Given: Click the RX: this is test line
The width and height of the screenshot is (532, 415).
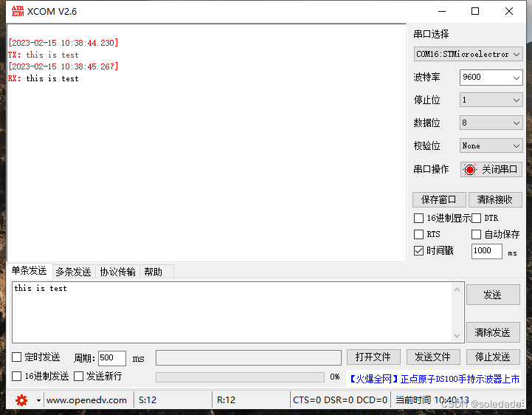Looking at the screenshot, I should pyautogui.click(x=44, y=78).
